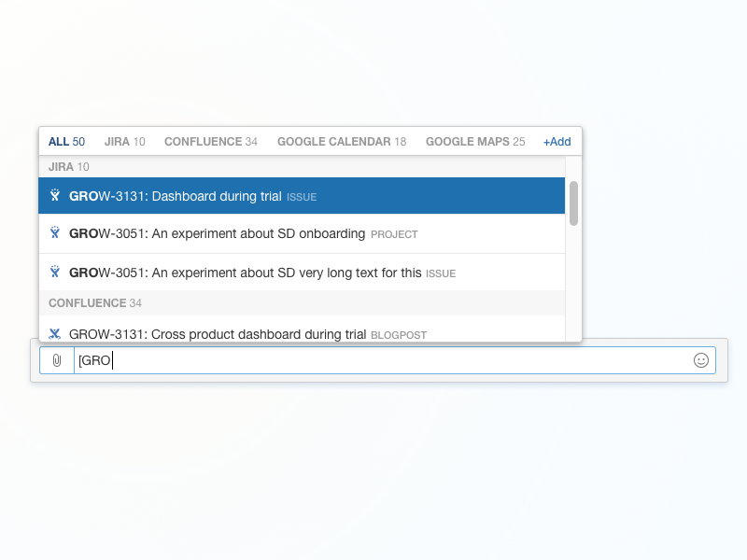
Task: Select the project icon next to GROW-3051 onboarding
Action: 54,233
